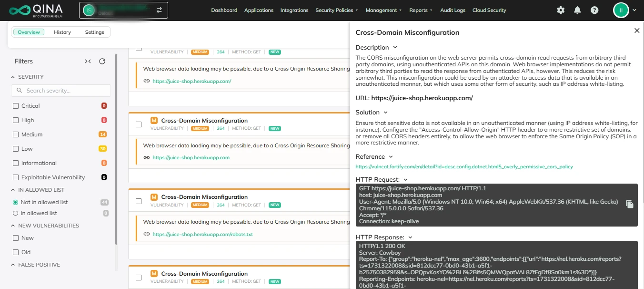
Task: Switch to the History tab
Action: coord(62,32)
